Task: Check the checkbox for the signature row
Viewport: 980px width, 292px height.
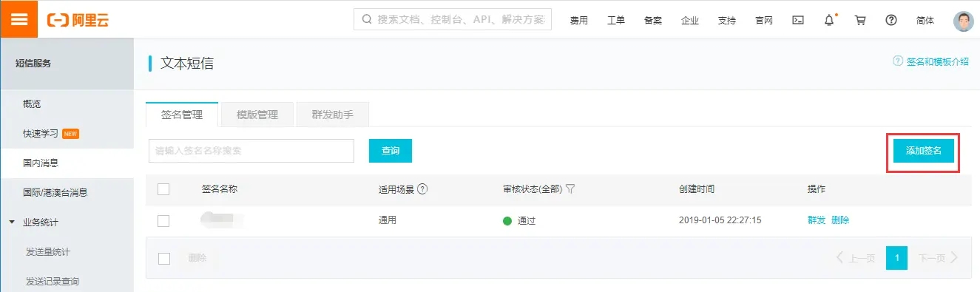Action: coord(163,220)
